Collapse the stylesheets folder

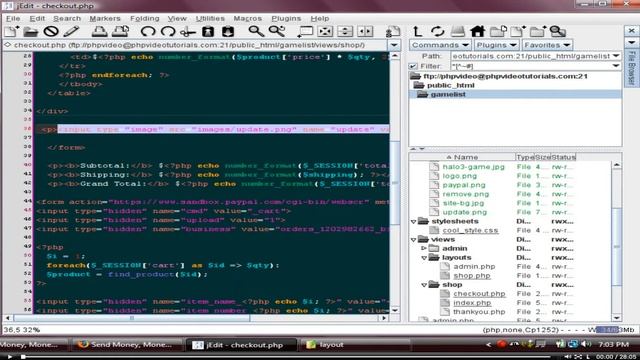[413, 221]
